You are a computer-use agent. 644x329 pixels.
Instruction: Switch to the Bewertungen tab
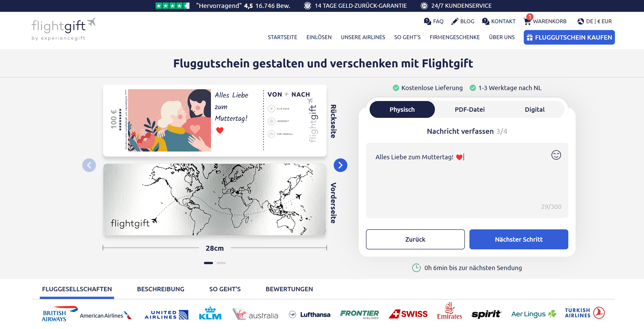tap(289, 289)
